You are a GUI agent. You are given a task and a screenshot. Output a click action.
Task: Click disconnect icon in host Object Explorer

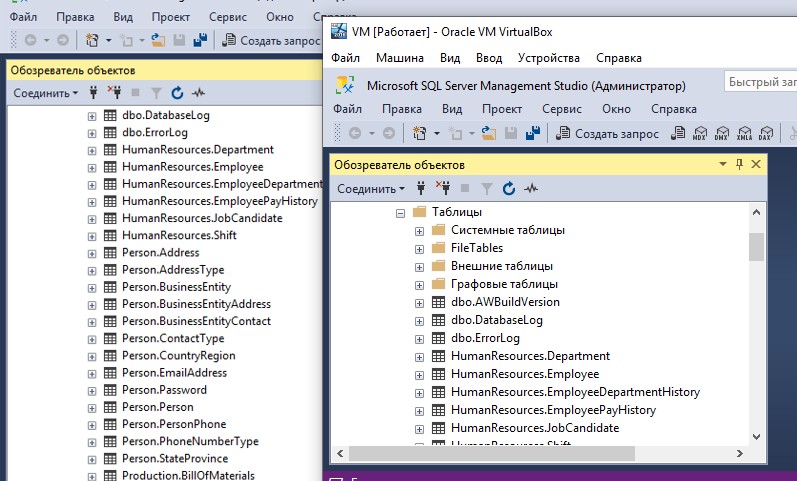coord(114,93)
